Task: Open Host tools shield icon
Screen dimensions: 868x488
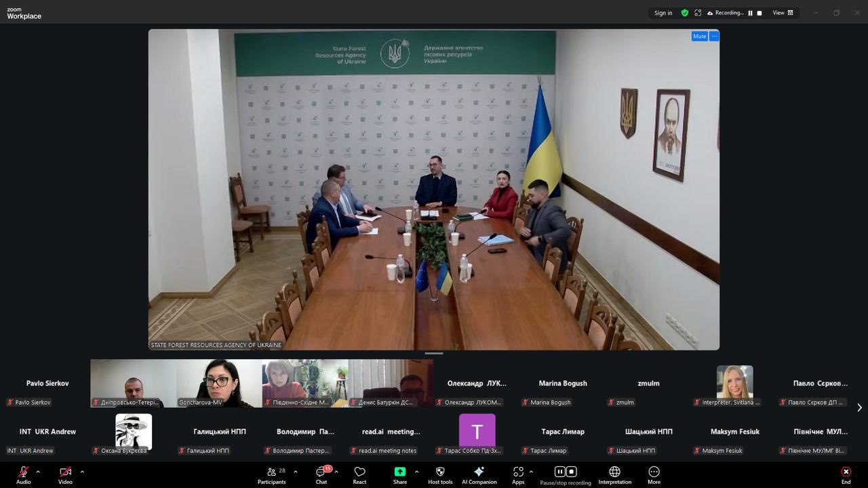Action: coord(440,472)
